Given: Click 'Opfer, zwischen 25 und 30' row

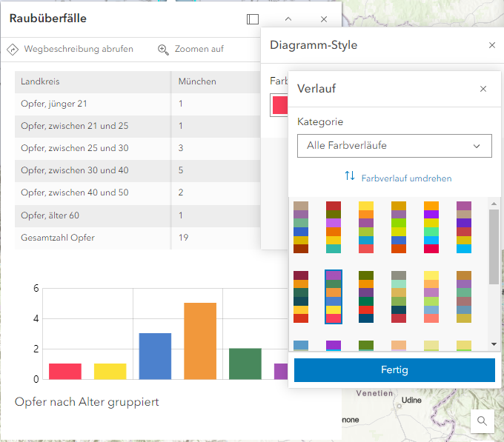Looking at the screenshot, I should [x=138, y=148].
